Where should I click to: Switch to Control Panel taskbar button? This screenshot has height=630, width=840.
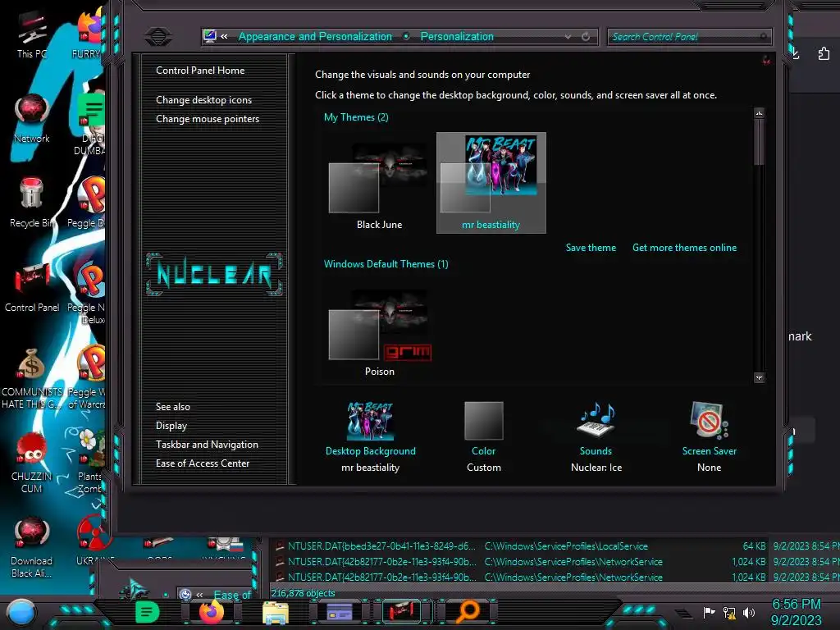(x=402, y=611)
